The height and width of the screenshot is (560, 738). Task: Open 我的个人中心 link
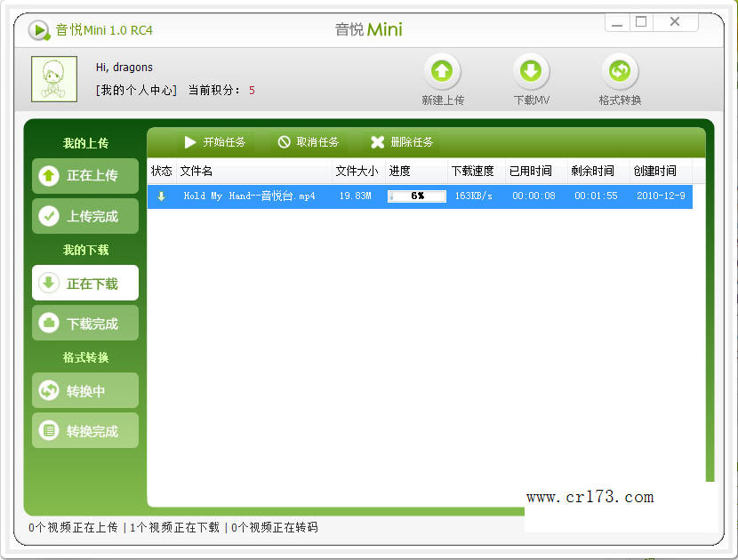(136, 90)
